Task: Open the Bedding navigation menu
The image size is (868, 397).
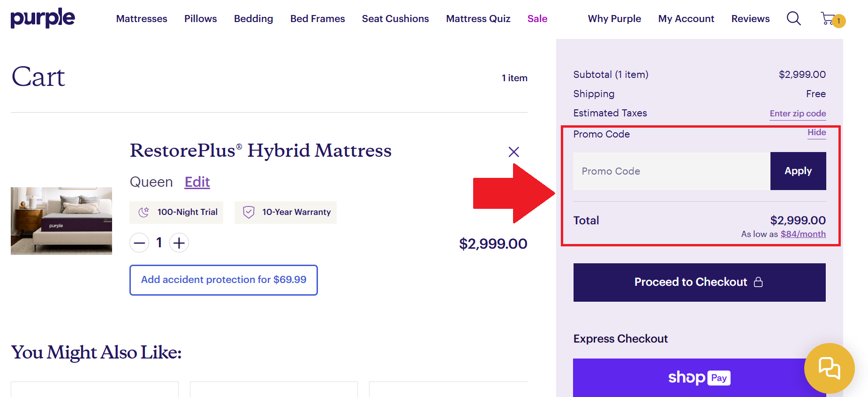Action: (x=253, y=19)
